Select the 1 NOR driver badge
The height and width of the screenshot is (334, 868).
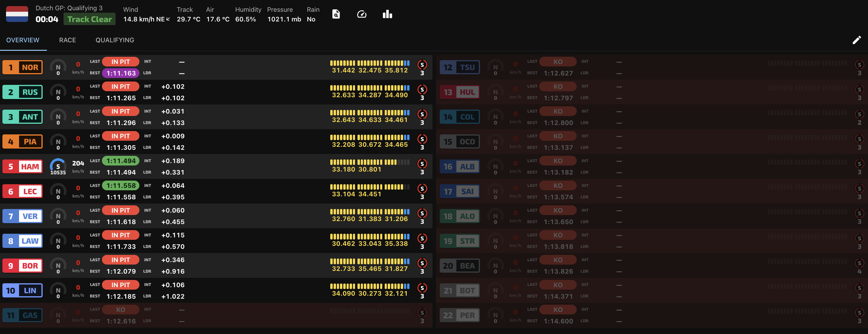[23, 67]
